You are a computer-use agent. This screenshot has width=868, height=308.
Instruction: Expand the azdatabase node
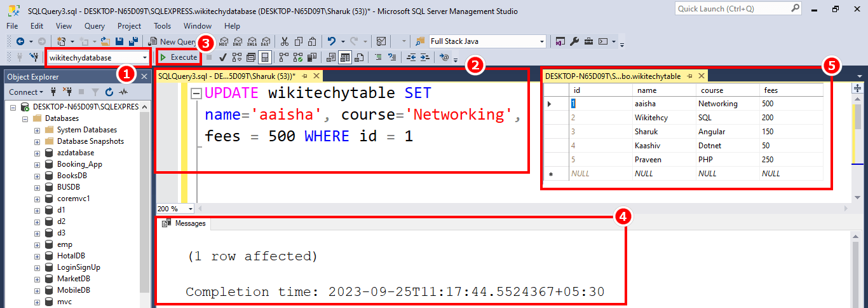pos(37,153)
